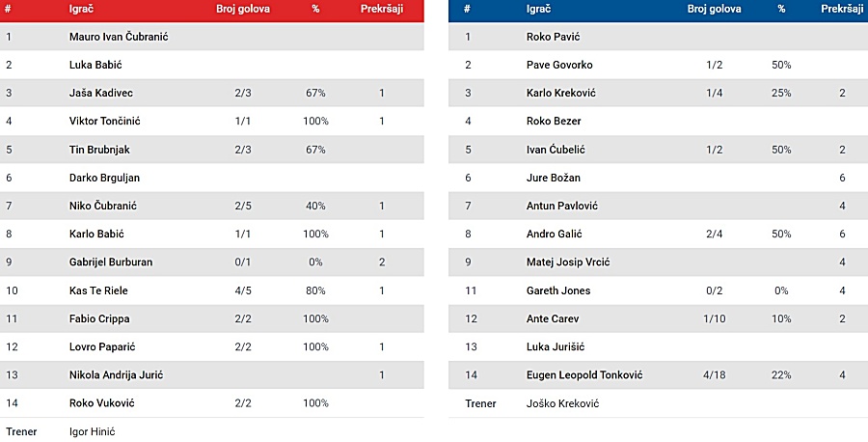Select Fabio Crippa row
868x442 pixels.
pos(212,318)
